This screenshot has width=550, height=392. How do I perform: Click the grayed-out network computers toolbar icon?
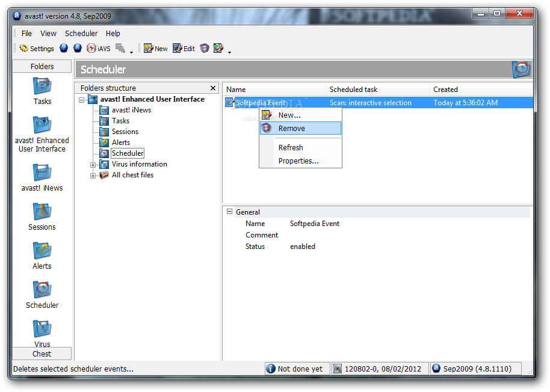[120, 48]
